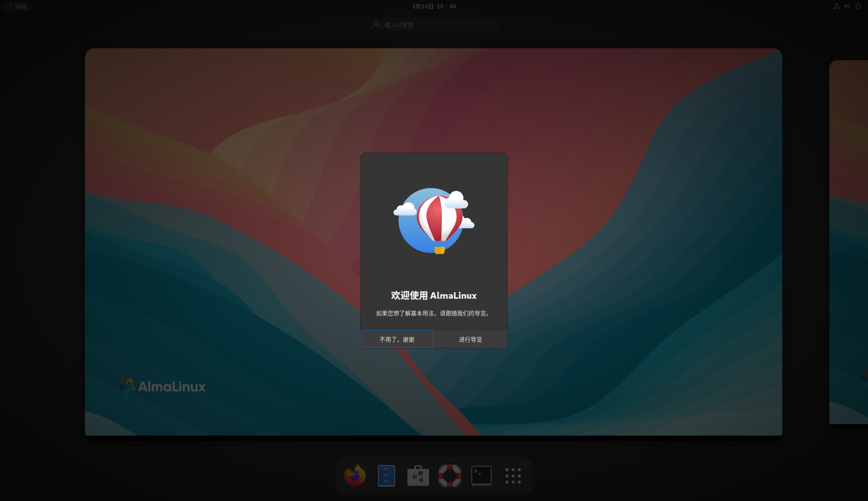Screen dimensions: 868x501
Task: Open the power menu icon
Action: (858, 6)
